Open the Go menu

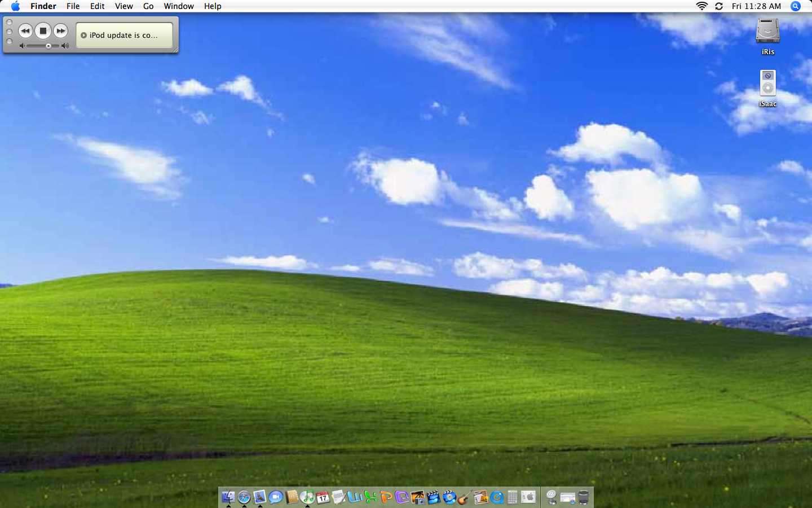(x=148, y=6)
